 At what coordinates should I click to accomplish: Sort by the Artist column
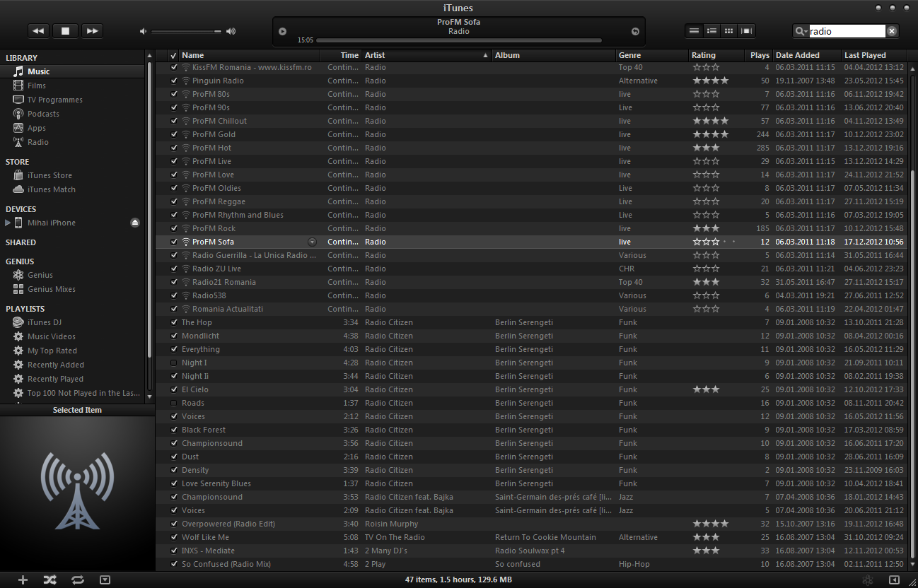pyautogui.click(x=426, y=55)
